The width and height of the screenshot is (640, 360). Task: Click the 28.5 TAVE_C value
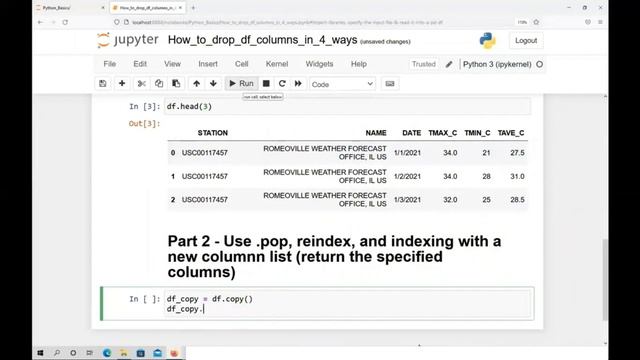pos(517,200)
